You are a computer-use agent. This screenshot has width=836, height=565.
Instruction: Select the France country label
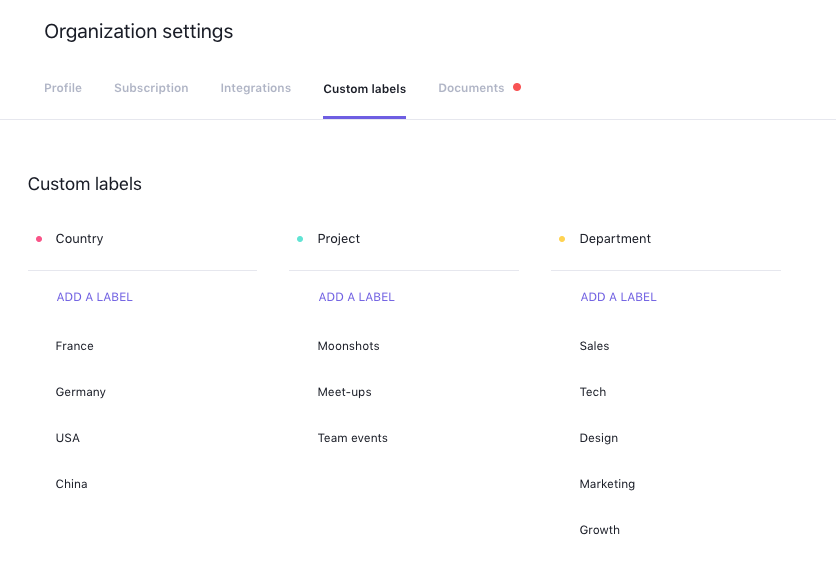pos(75,346)
